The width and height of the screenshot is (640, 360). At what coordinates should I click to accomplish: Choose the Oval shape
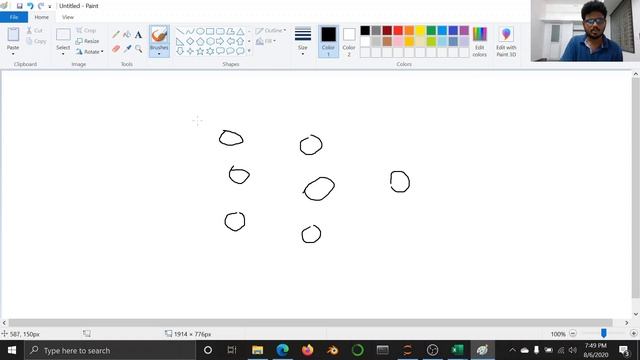click(x=200, y=31)
